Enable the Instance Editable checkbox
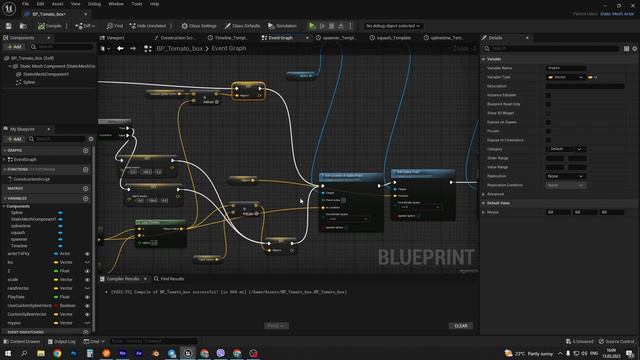This screenshot has height=360, width=640. 548,95
